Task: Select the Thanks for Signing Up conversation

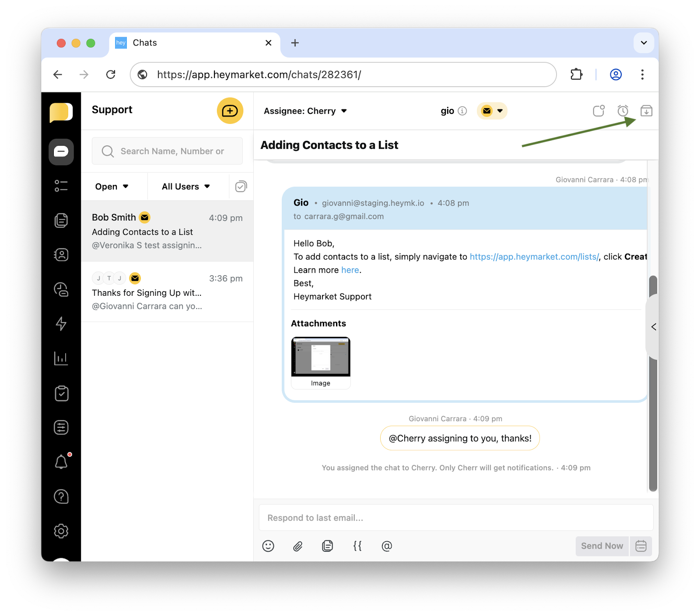Action: [x=168, y=292]
